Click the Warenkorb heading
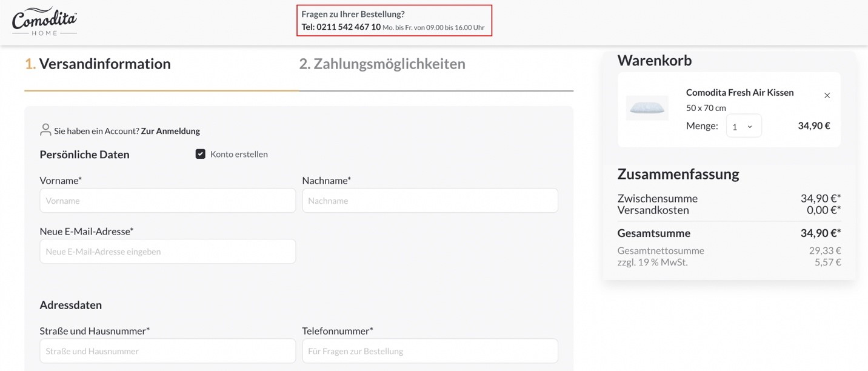 tap(654, 61)
